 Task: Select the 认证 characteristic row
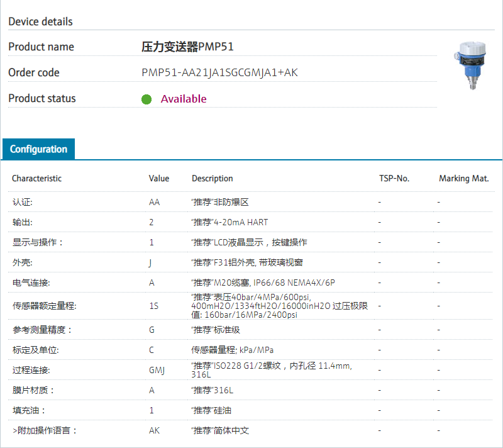[22, 202]
